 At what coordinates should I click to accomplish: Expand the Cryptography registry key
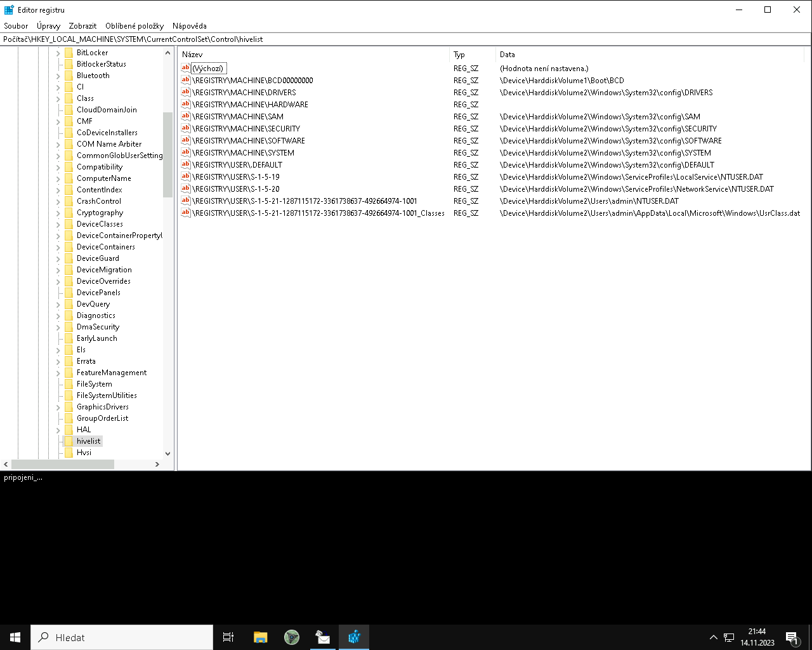point(58,212)
